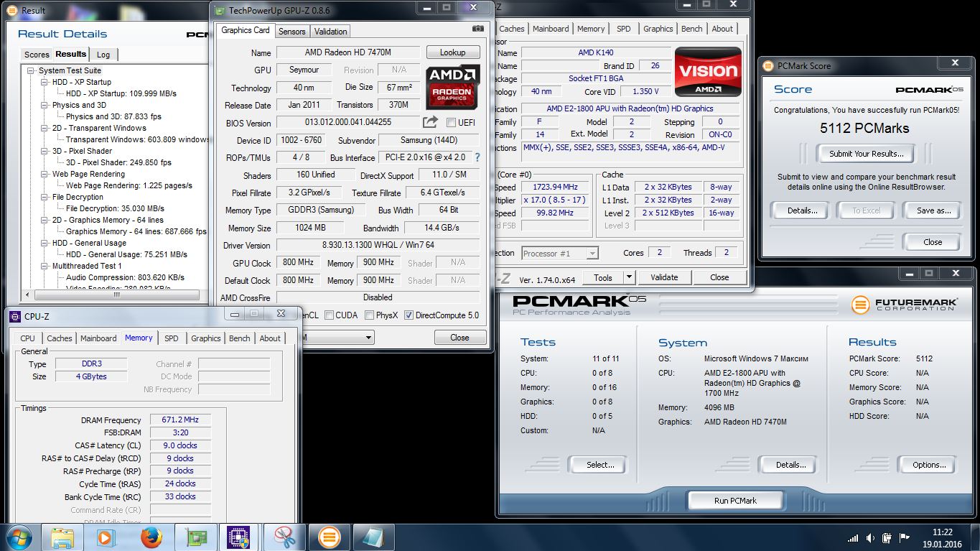The image size is (980, 551).
Task: Open the Caches tab in CPU-Z memory window
Action: point(59,338)
